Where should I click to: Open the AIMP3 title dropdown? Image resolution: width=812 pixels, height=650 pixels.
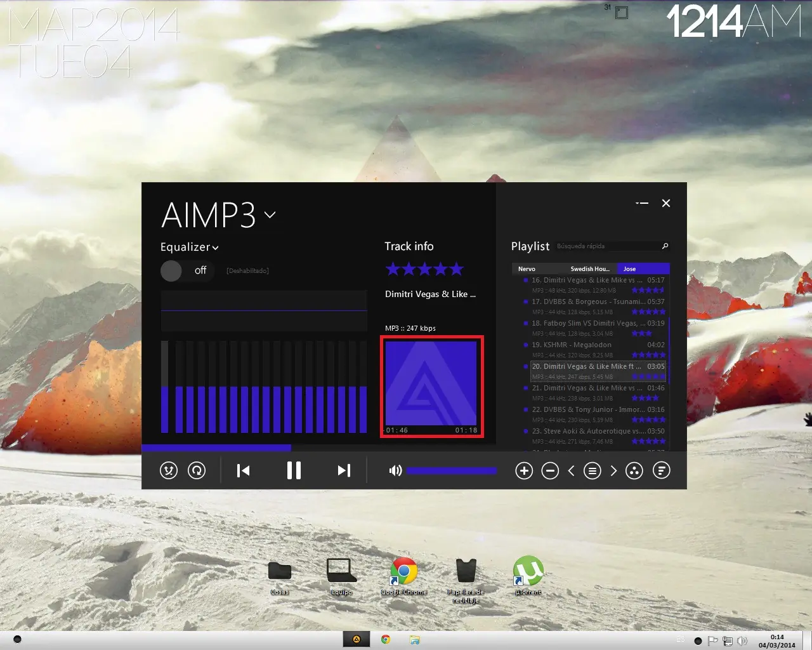coord(270,215)
